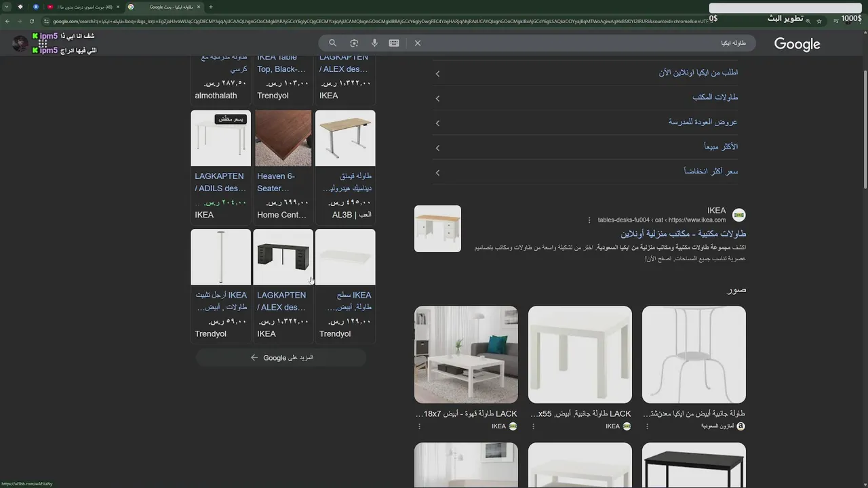Image resolution: width=868 pixels, height=488 pixels.
Task: Open 'LAGKAPTEN / ADILS' product link
Action: point(220,182)
